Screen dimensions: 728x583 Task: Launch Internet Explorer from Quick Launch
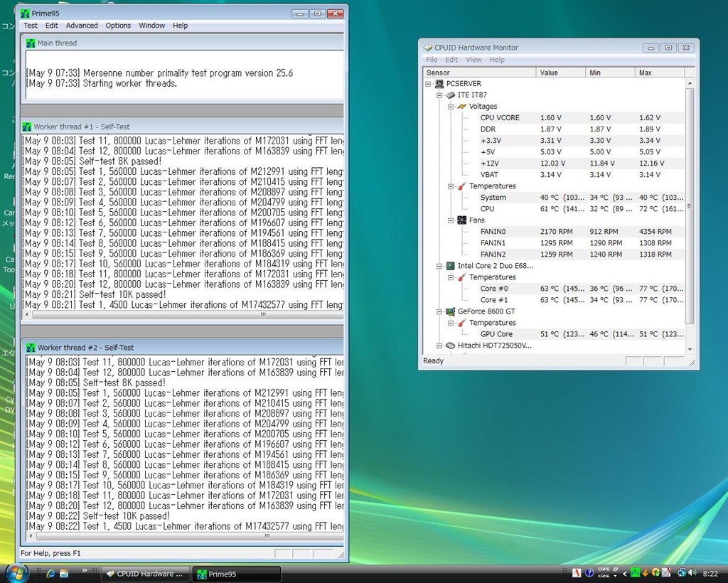pyautogui.click(x=51, y=574)
